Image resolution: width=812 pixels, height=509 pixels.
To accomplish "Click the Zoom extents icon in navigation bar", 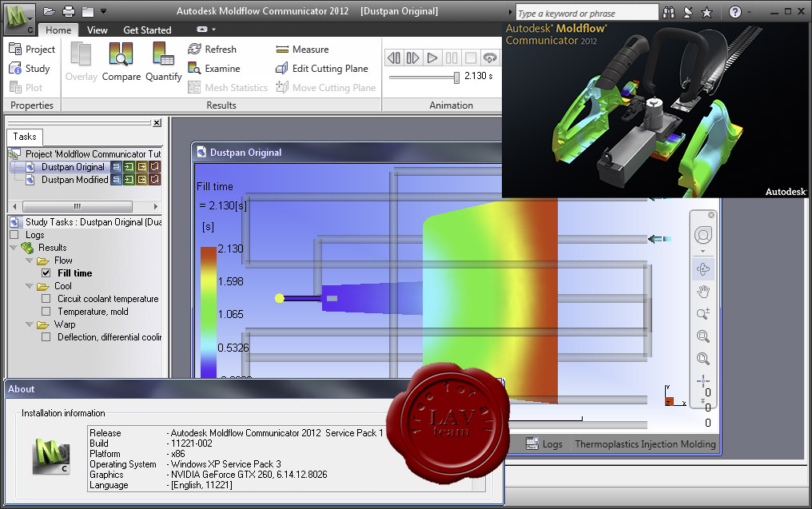I will tap(703, 358).
